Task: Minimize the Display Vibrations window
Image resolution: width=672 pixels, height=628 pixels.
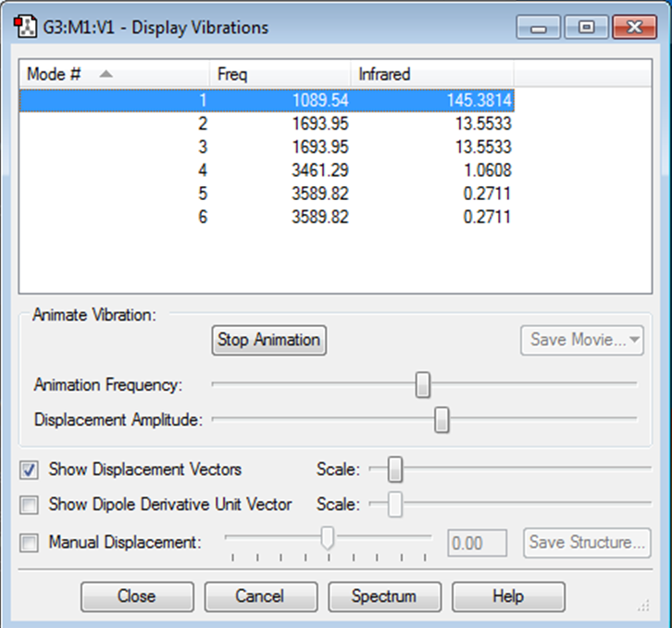Action: click(x=539, y=28)
